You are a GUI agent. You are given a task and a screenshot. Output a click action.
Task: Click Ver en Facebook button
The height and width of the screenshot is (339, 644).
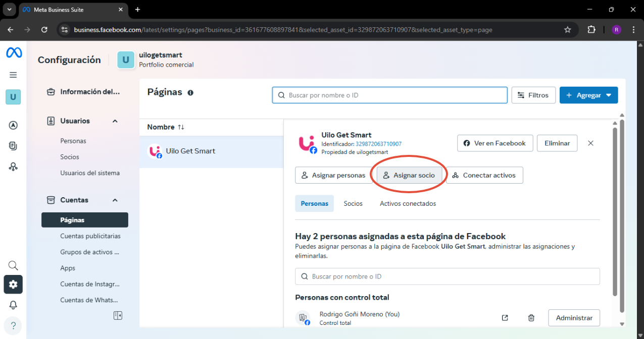pyautogui.click(x=495, y=143)
